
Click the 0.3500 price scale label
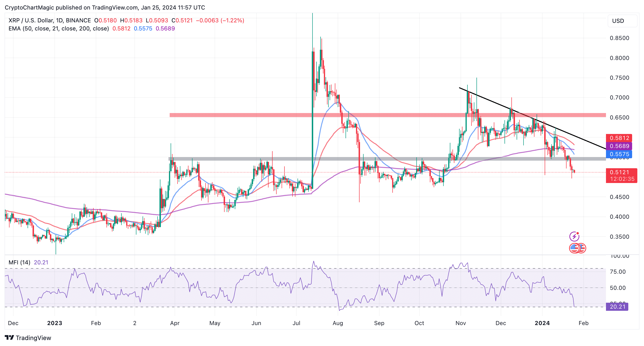pos(619,237)
